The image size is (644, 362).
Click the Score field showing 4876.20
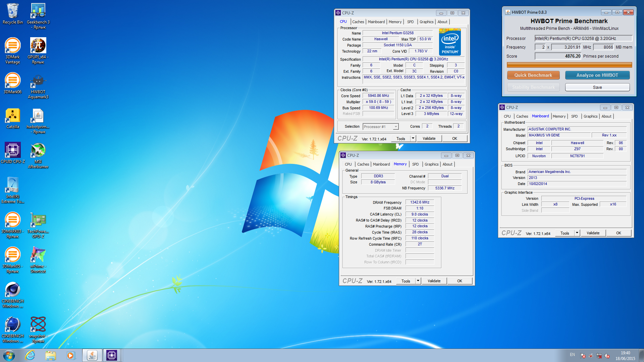[x=558, y=56]
